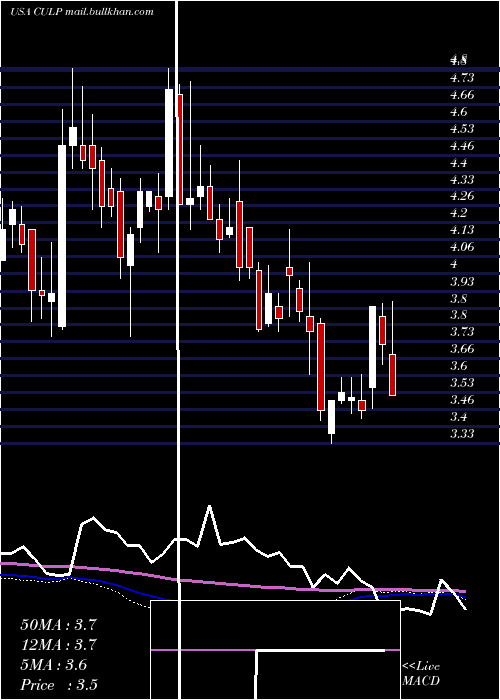Click the '50MA : 3.7' readout
The height and width of the screenshot is (700, 500).
[58, 625]
